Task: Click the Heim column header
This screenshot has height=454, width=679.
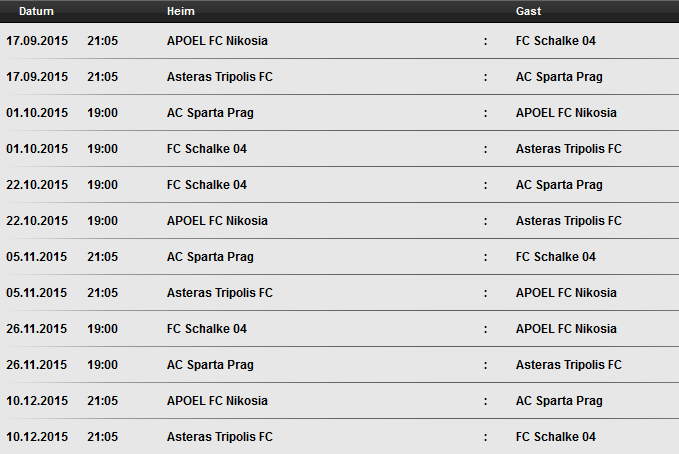Action: click(181, 11)
